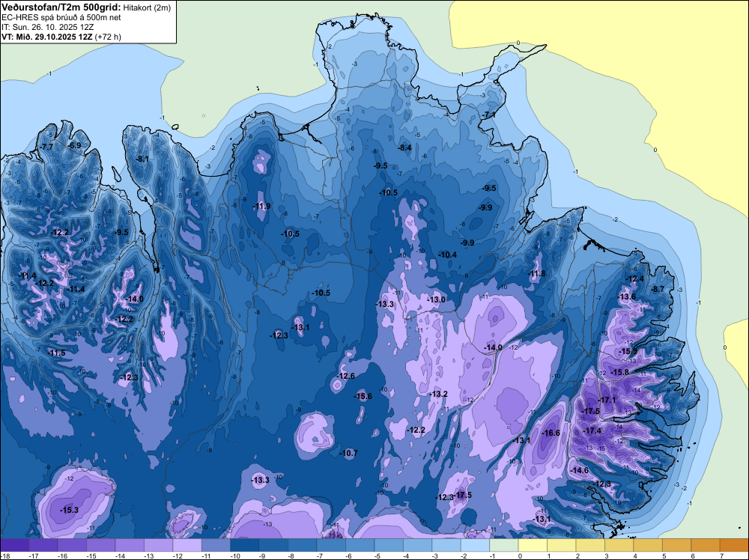This screenshot has width=749, height=560.
Task: Pick the legend swatch labeled -15
Action: coord(101,545)
